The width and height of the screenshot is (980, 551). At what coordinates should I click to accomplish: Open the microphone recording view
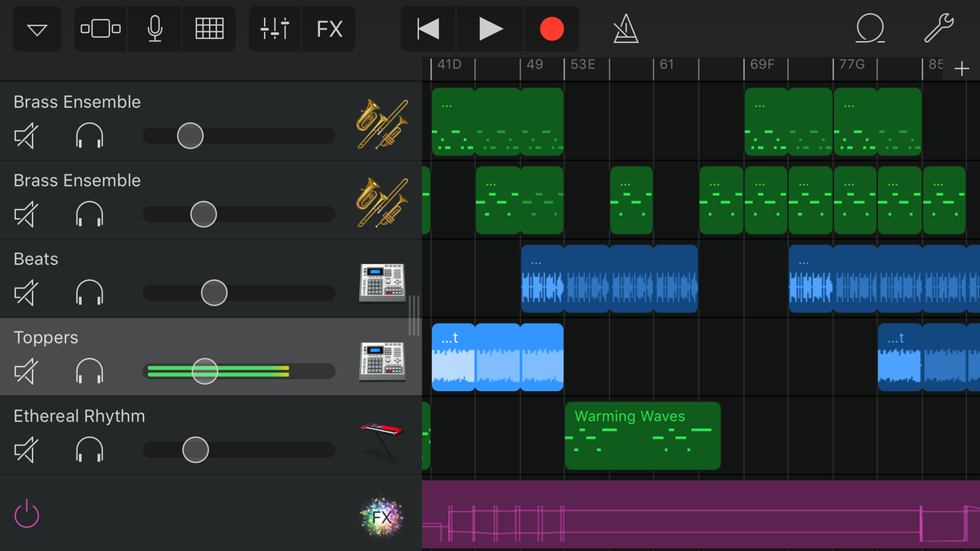155,30
